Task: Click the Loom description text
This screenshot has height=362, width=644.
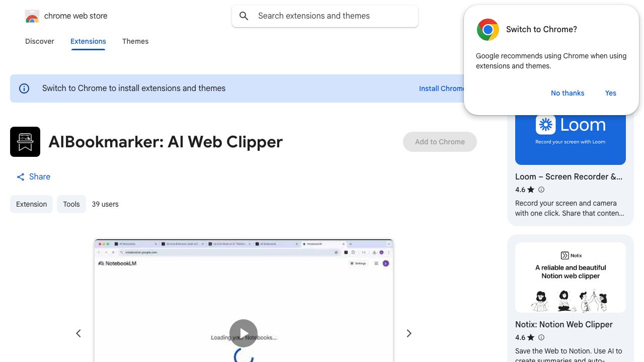Action: (x=570, y=208)
